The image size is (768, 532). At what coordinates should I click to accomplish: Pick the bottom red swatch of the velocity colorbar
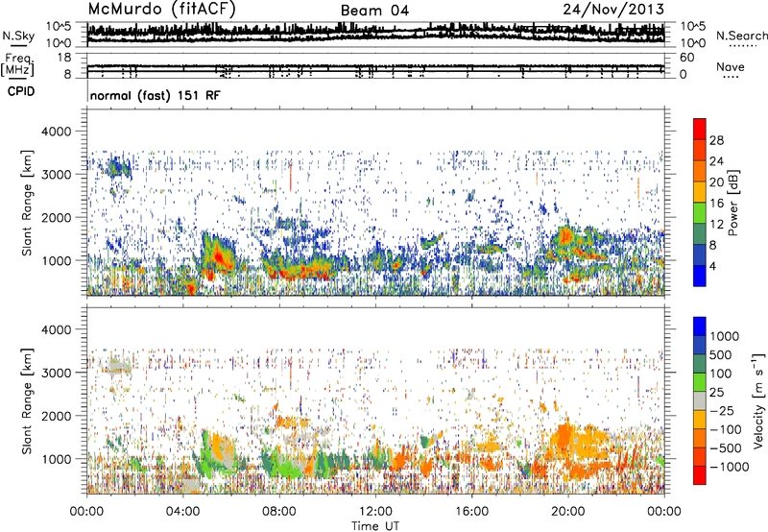pyautogui.click(x=700, y=475)
